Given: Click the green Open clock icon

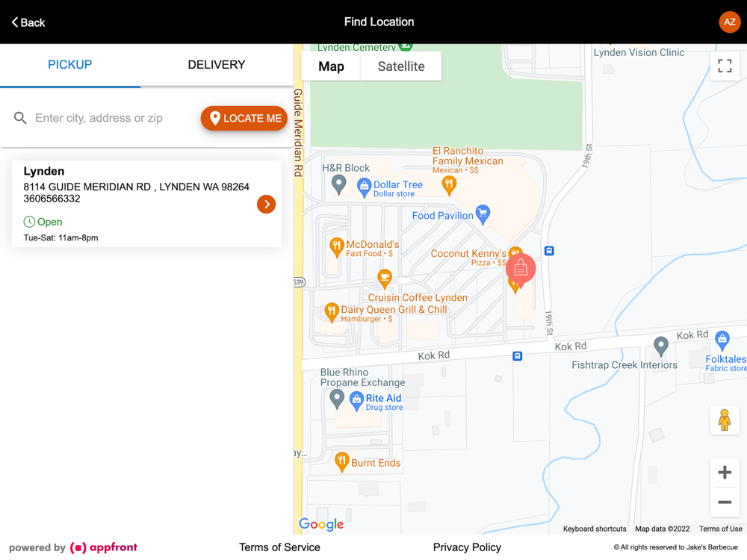Looking at the screenshot, I should tap(29, 222).
